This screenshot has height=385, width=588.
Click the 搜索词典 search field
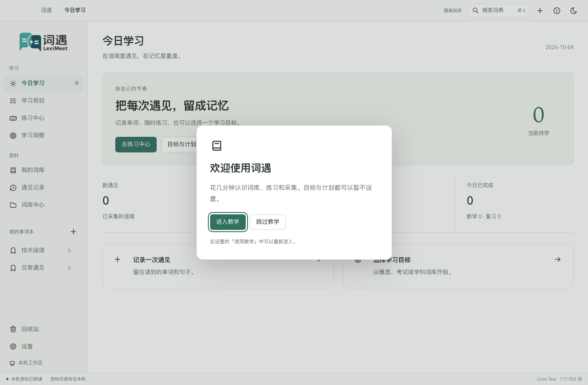pyautogui.click(x=499, y=10)
